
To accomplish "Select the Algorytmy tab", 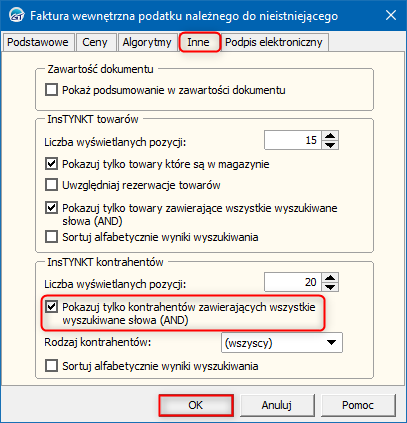I will point(147,42).
